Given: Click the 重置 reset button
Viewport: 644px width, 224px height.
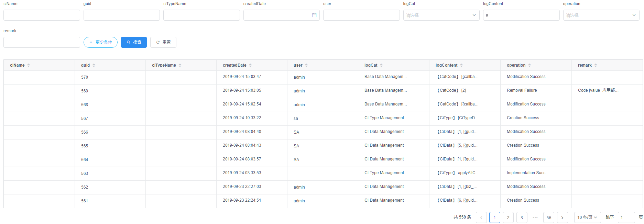Looking at the screenshot, I should [x=163, y=42].
